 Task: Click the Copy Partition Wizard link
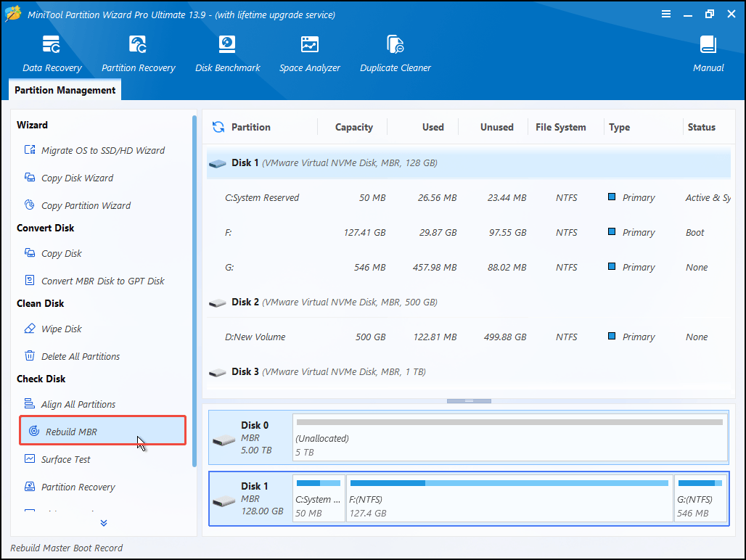(86, 205)
